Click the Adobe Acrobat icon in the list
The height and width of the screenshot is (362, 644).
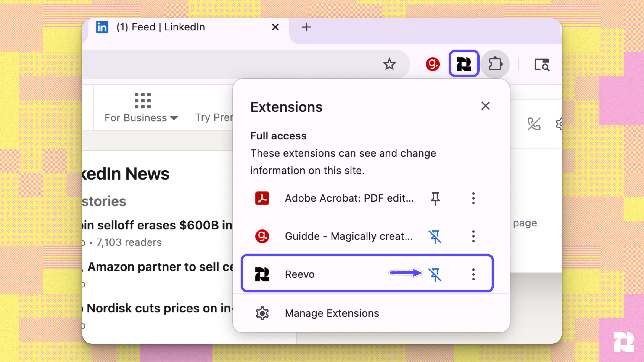pos(262,198)
